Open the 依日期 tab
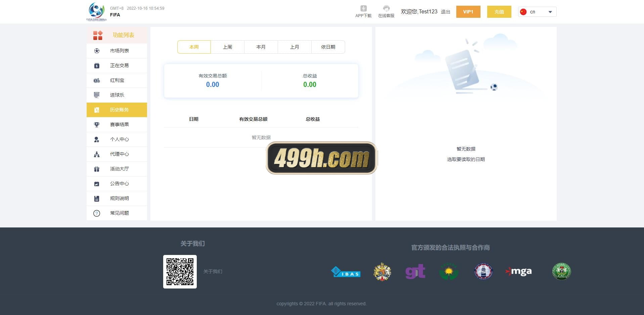The width and height of the screenshot is (644, 315). [x=328, y=47]
